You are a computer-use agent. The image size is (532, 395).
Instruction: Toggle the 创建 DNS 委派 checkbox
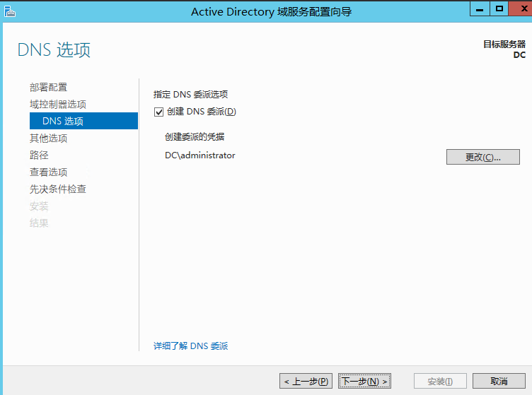coord(158,112)
